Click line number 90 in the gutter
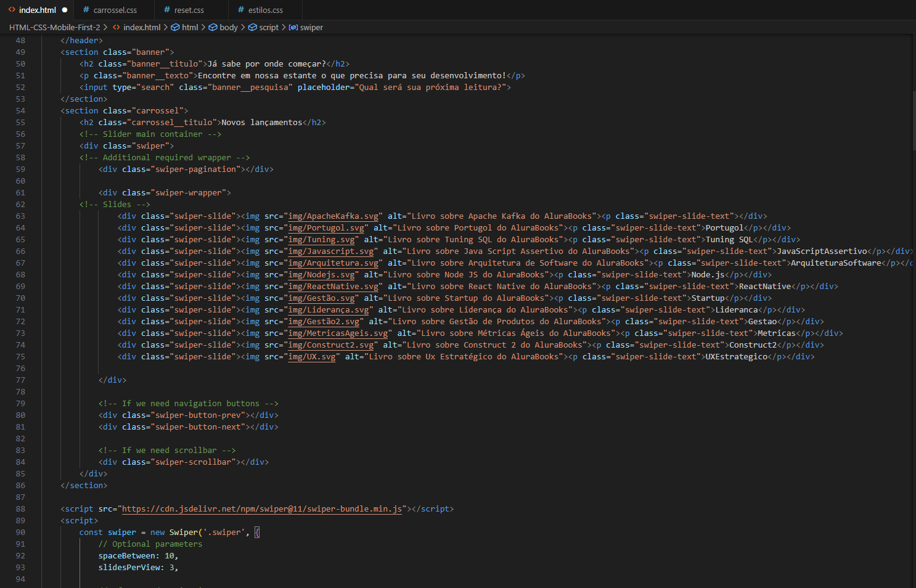This screenshot has width=916, height=588. (20, 533)
